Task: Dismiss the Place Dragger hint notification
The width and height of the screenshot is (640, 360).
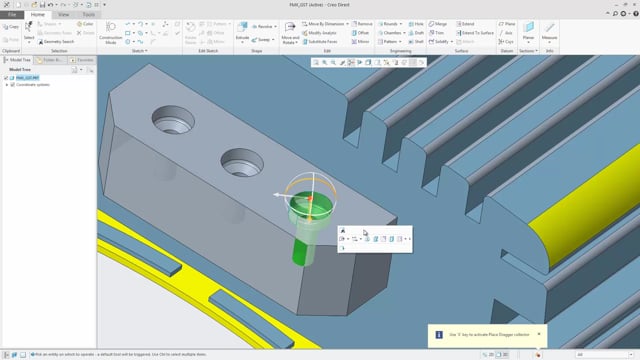Action: tap(539, 334)
